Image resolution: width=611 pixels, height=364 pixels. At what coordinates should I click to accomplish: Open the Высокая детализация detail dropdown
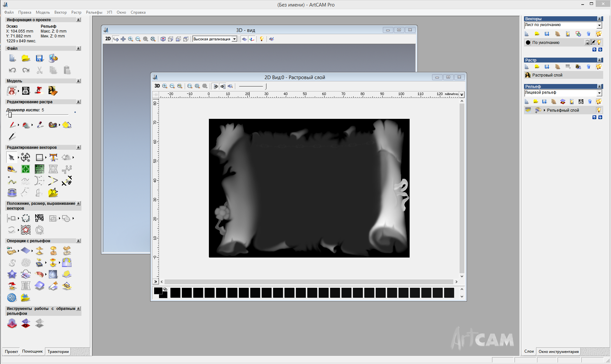[x=234, y=39]
